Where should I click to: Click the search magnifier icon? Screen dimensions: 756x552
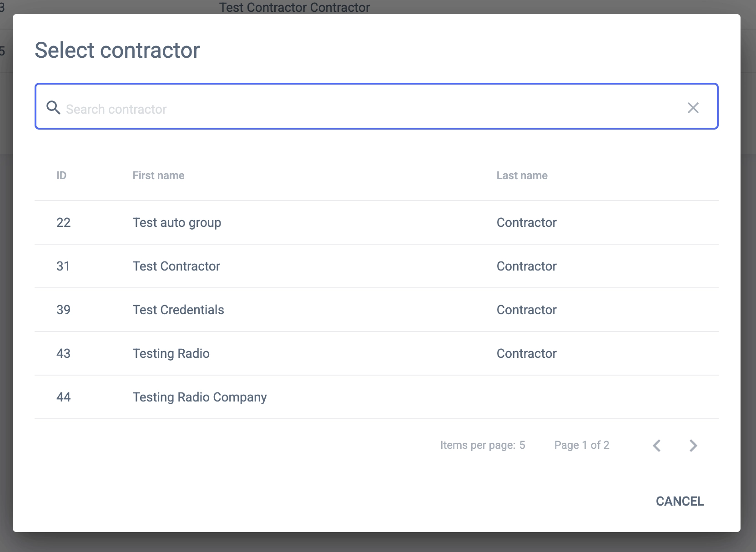pos(53,108)
